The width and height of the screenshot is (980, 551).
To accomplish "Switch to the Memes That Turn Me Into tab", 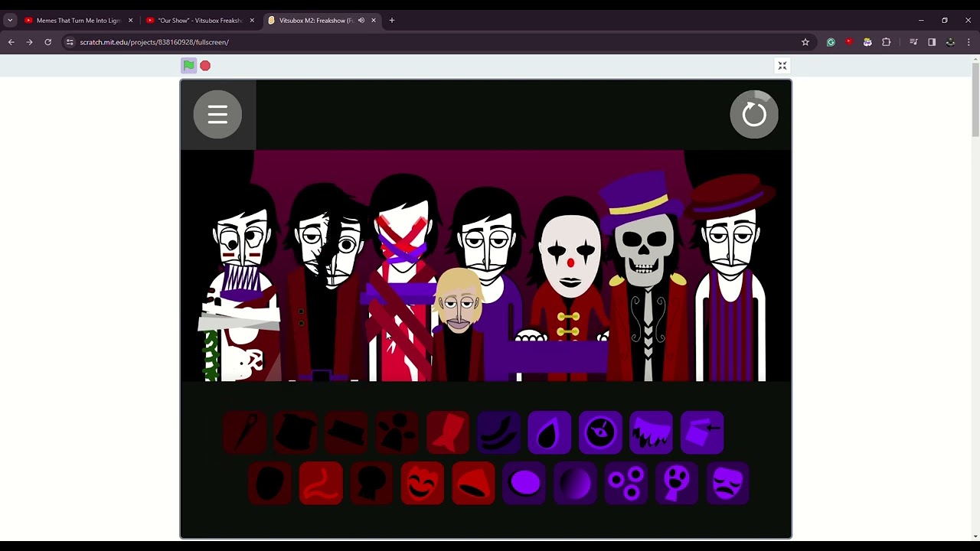I will click(x=79, y=21).
